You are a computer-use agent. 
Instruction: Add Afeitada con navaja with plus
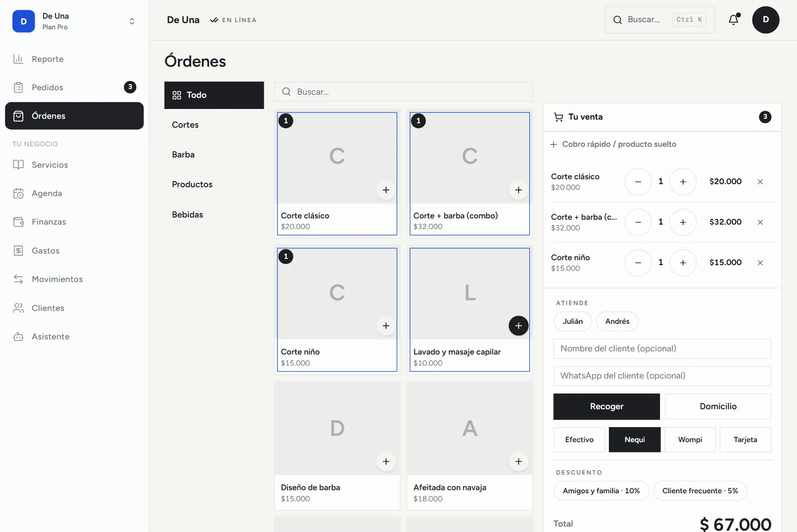(x=519, y=461)
